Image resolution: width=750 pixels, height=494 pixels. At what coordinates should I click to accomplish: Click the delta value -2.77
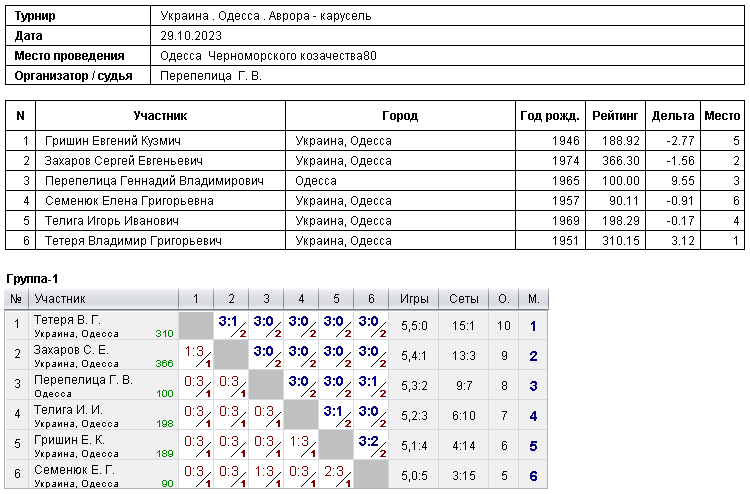tap(680, 141)
